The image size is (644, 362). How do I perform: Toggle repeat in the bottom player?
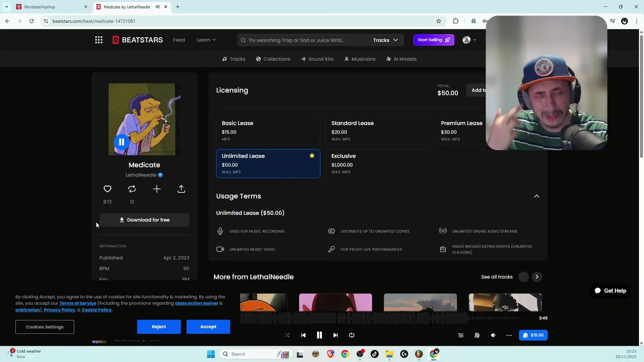click(x=352, y=335)
